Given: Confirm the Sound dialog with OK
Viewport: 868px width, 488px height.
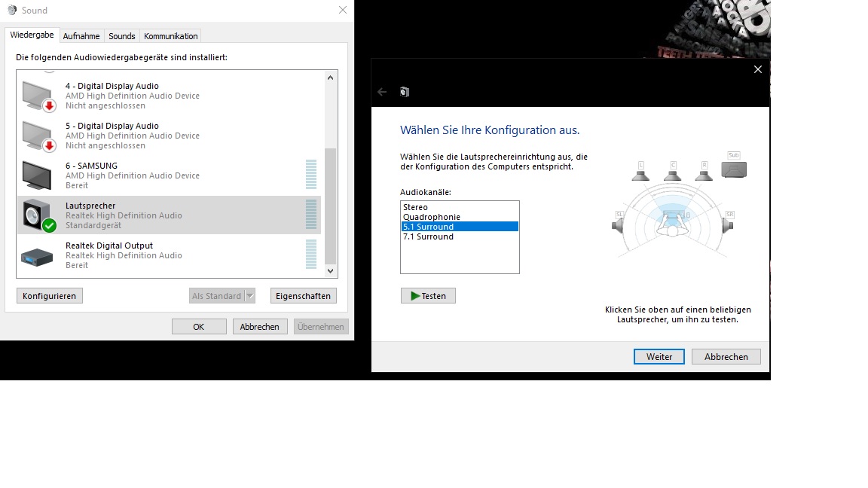Looking at the screenshot, I should click(199, 326).
